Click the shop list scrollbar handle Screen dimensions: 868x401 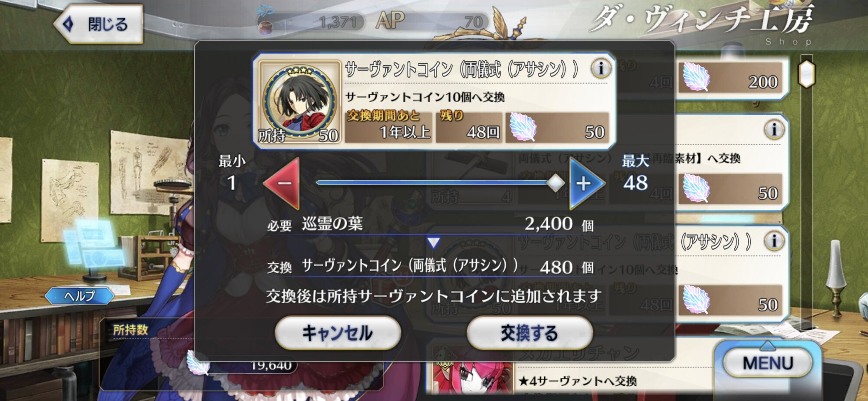(807, 74)
